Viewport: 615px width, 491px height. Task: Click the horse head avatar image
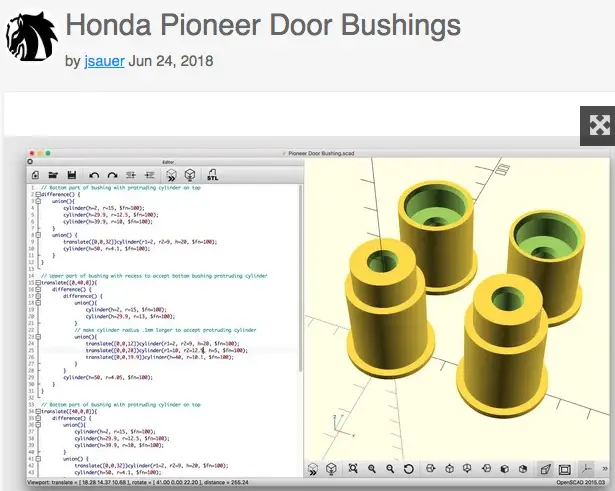[x=31, y=36]
